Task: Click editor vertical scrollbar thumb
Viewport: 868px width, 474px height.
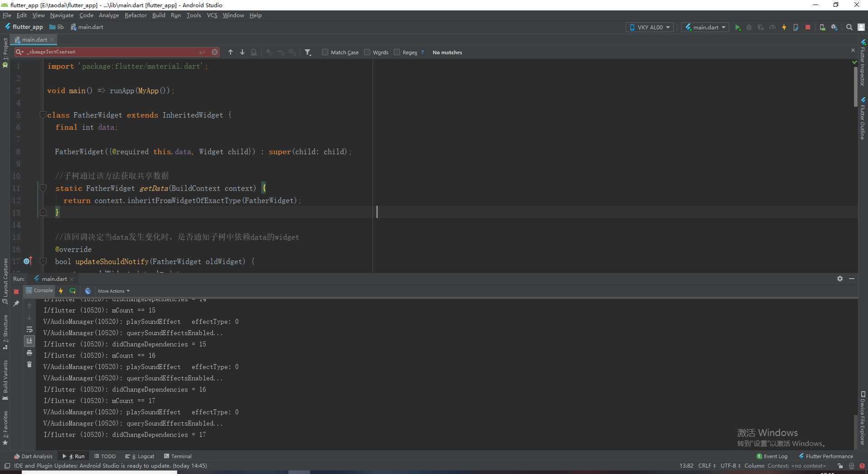Action: (x=855, y=86)
